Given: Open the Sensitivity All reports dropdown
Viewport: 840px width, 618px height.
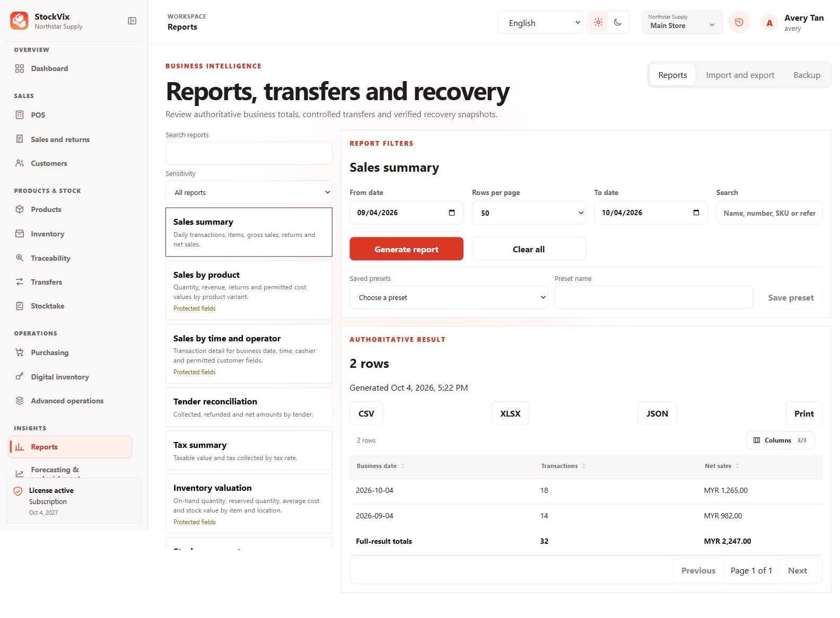Looking at the screenshot, I should (x=249, y=192).
